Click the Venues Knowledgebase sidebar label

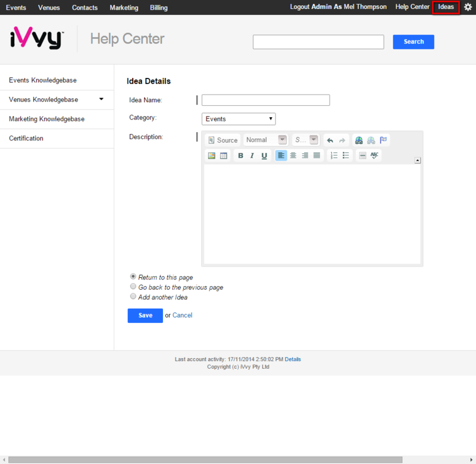coord(43,99)
